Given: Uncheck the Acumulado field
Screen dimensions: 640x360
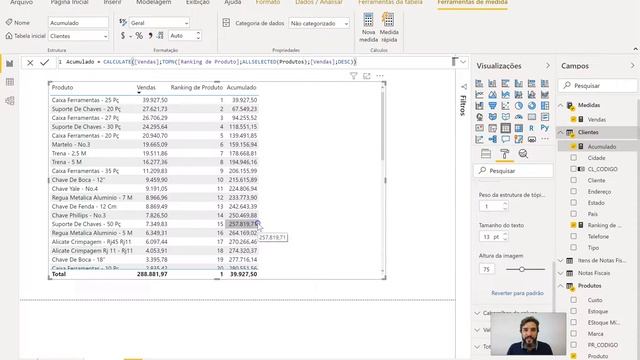Looking at the screenshot, I should [573, 146].
